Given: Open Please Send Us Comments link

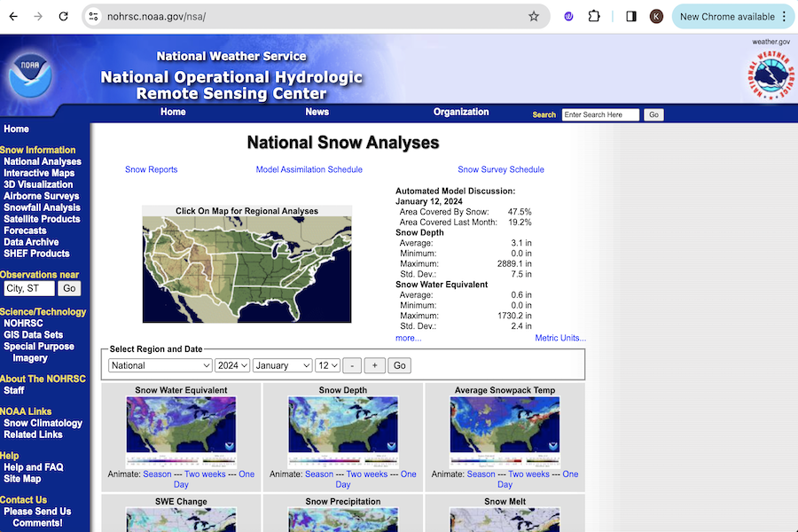Looking at the screenshot, I should coord(37,517).
